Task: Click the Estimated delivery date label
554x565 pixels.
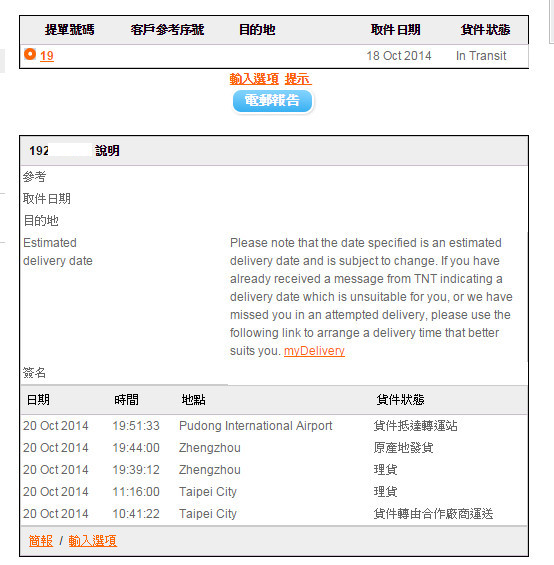Action: pyautogui.click(x=58, y=252)
